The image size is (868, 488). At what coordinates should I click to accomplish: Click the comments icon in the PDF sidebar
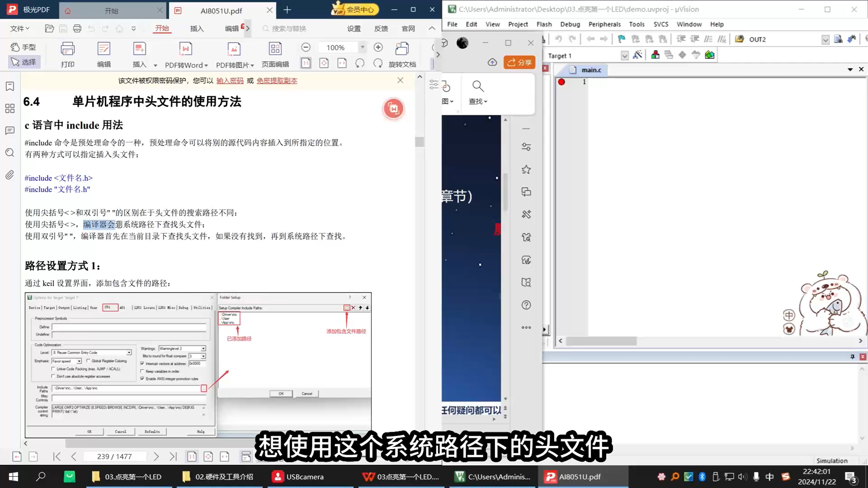click(x=9, y=130)
